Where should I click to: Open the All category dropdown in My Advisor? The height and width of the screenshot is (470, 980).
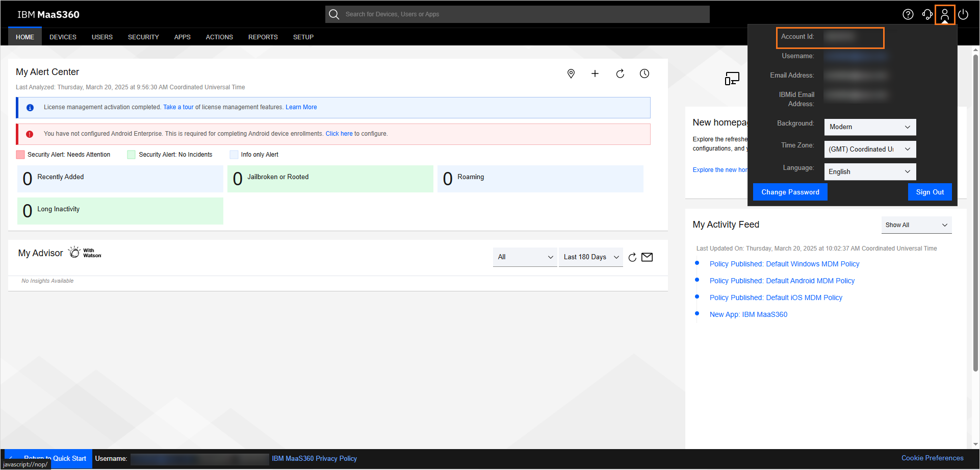[x=525, y=257]
